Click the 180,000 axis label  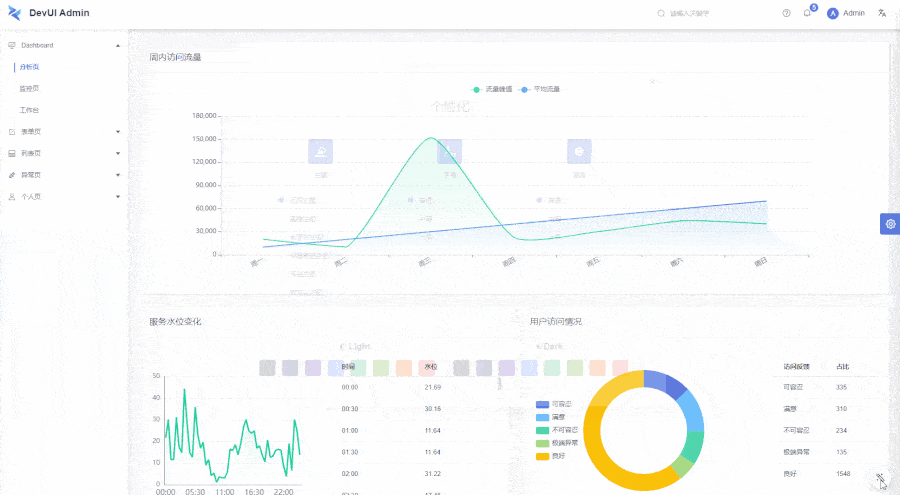[204, 116]
